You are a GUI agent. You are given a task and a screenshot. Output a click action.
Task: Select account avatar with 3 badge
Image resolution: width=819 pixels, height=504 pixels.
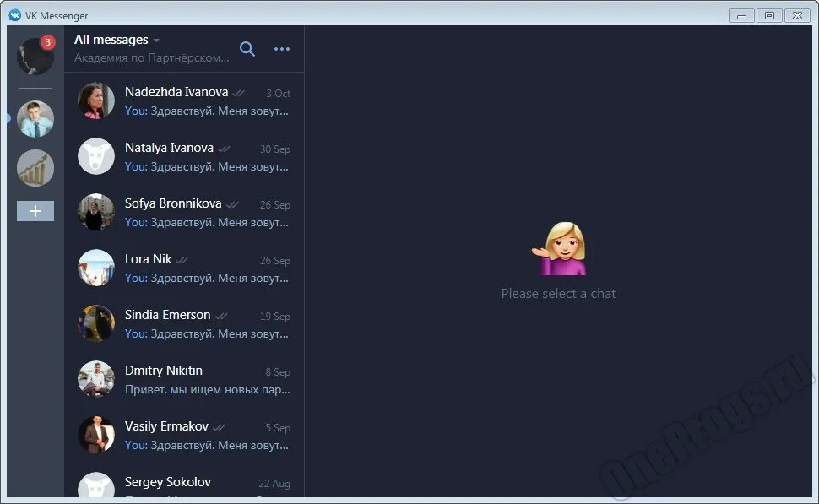[35, 56]
